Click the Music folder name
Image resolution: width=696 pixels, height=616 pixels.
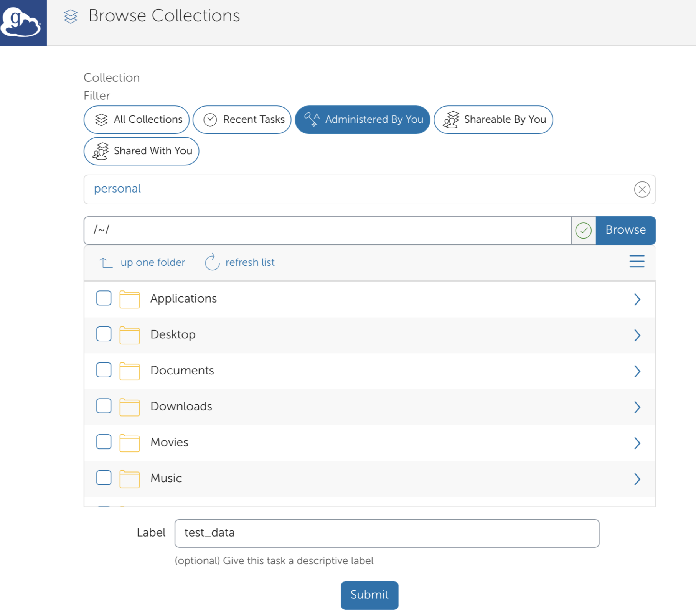point(166,478)
